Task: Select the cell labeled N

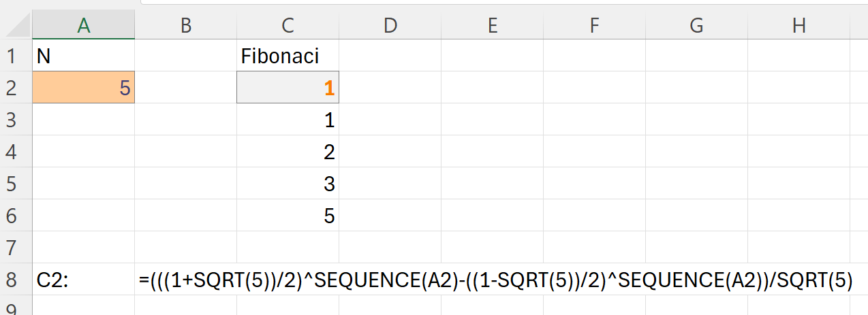Action: click(x=83, y=56)
